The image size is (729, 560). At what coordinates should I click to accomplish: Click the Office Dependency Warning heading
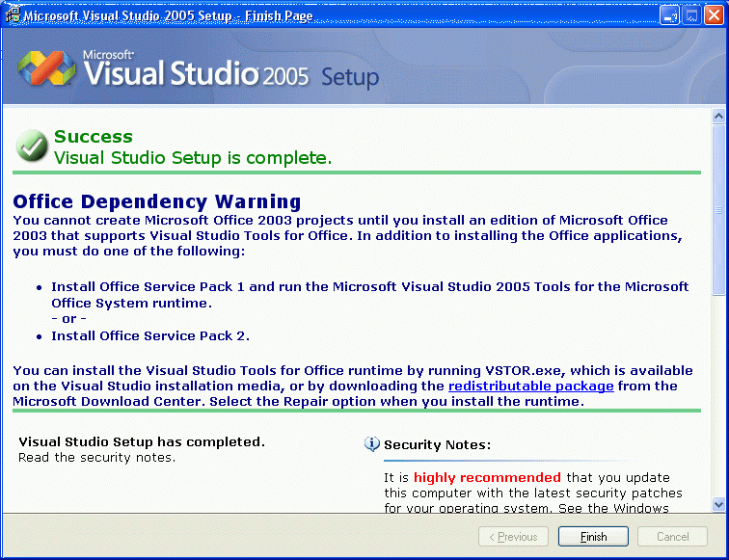point(157,201)
